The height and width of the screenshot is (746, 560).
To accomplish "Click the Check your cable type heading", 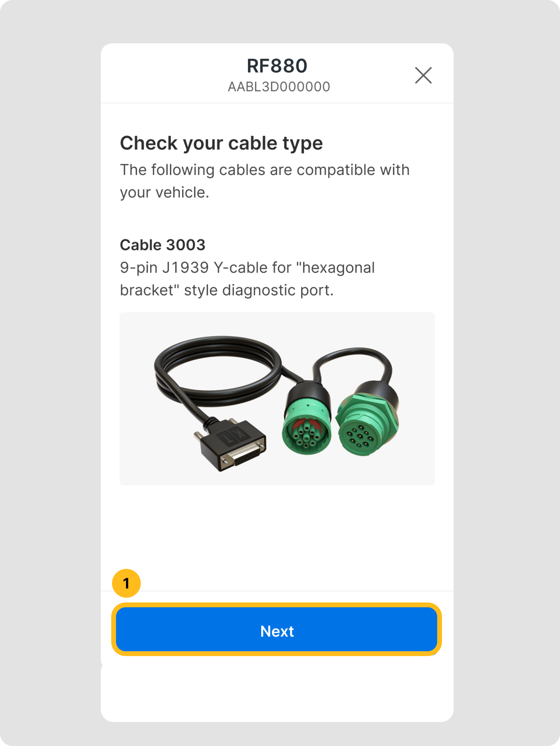I will coord(221,143).
